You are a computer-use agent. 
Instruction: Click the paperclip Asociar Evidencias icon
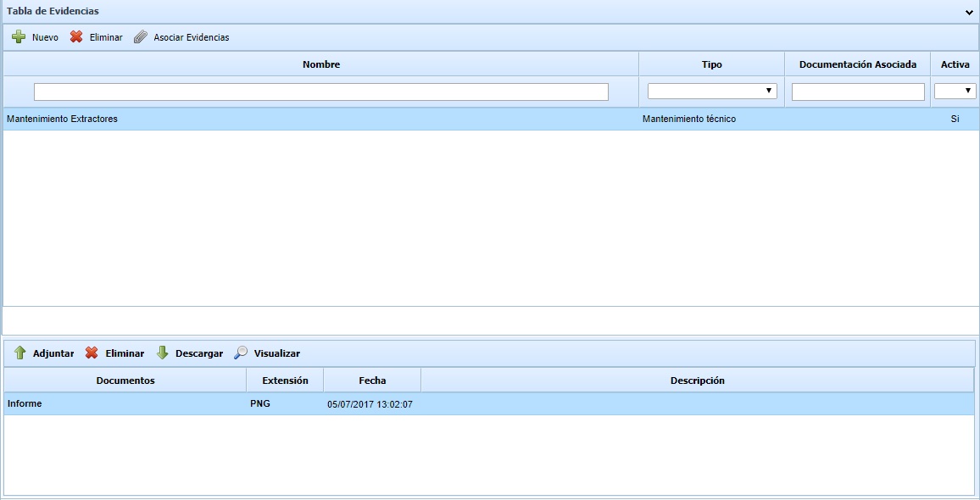pos(140,37)
